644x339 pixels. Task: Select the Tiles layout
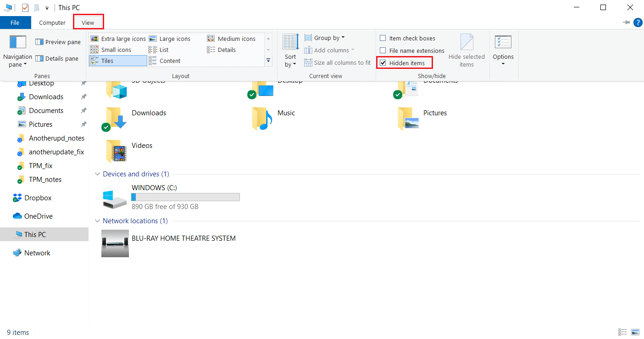118,61
